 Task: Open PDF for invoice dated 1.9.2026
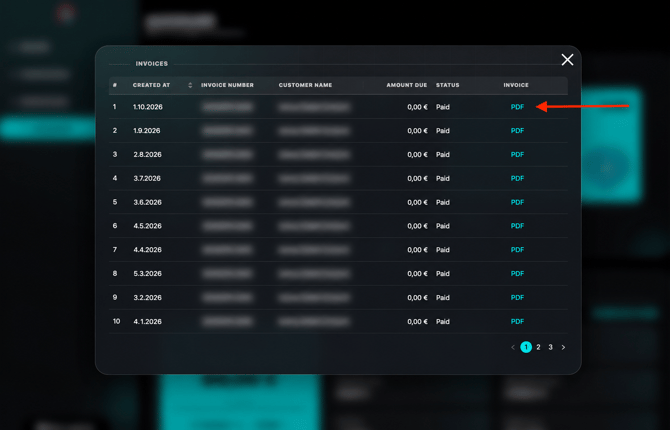point(517,131)
